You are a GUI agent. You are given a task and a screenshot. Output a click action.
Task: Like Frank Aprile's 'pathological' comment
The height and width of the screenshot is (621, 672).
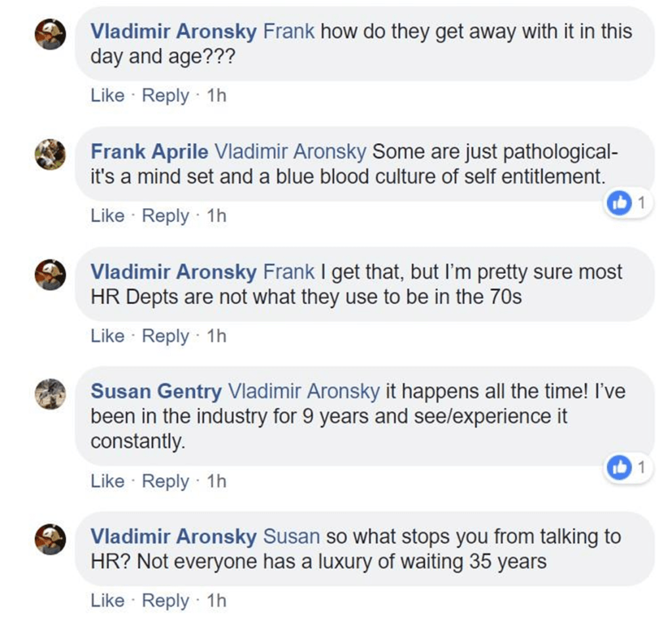point(107,216)
